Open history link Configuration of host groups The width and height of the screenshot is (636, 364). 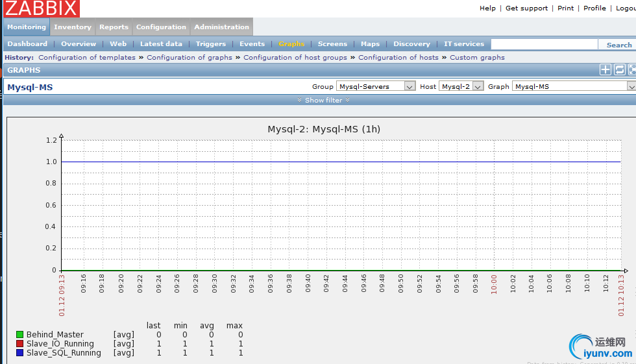[x=295, y=58]
